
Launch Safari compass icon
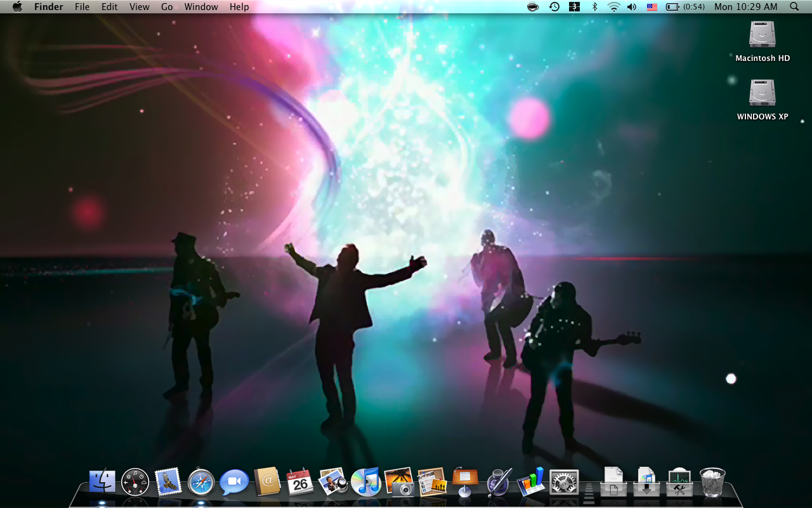click(x=201, y=482)
